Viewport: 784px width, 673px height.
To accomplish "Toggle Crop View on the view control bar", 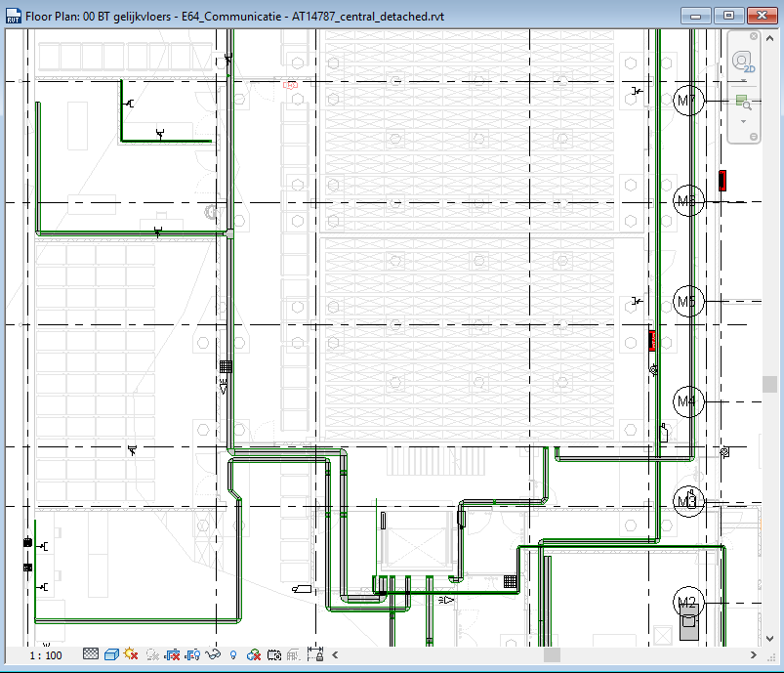I will click(x=174, y=654).
